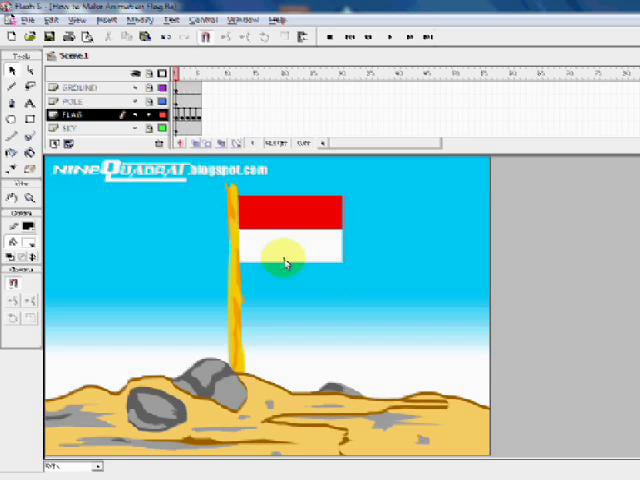Viewport: 640px width, 480px height.
Task: Toggle outline view for all layers header
Action: point(162,73)
